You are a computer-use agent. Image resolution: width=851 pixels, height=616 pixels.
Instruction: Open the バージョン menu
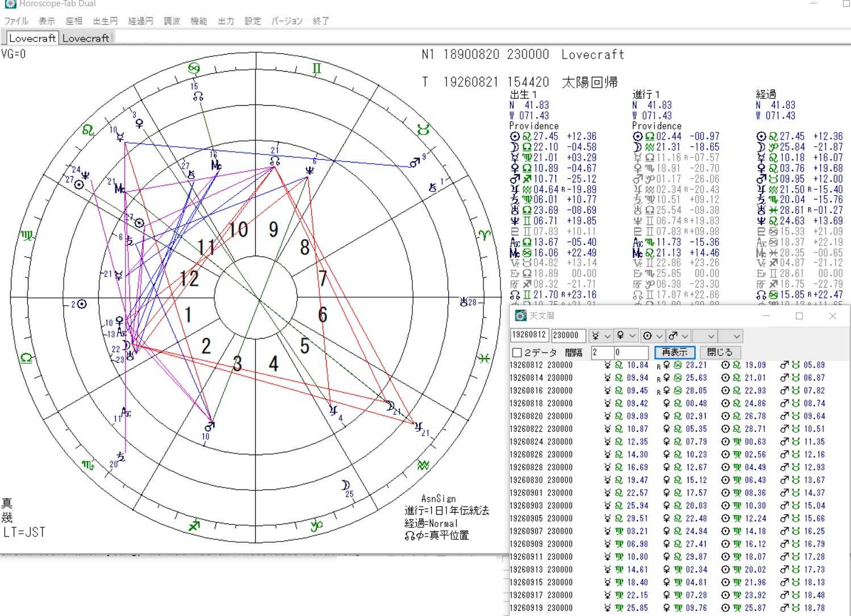(287, 21)
